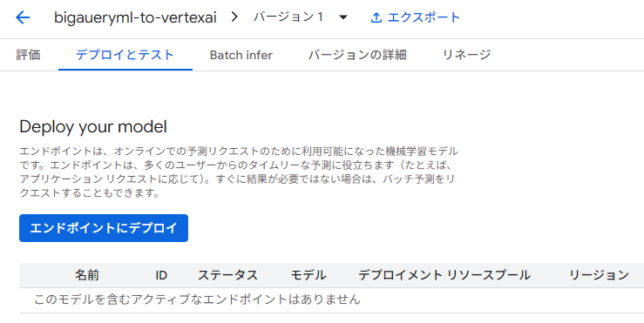Click the エンドポイントにデプロイ button

[x=104, y=228]
